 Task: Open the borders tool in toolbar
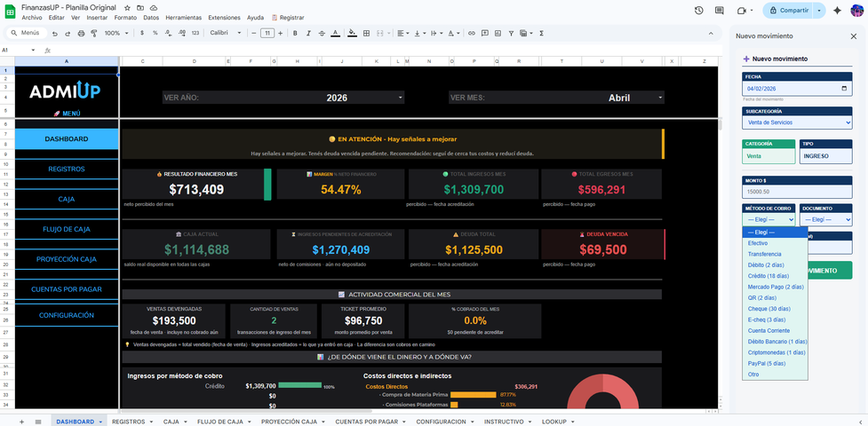click(368, 33)
